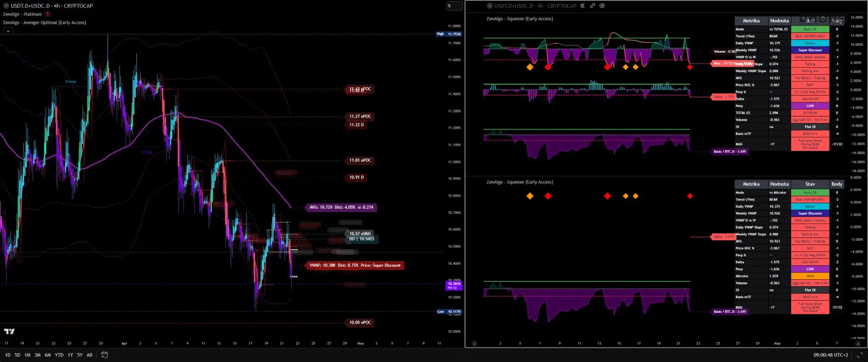Image resolution: width=868 pixels, height=362 pixels.
Task: Click the A auto-scale circle on right chart
Action: click(858, 343)
